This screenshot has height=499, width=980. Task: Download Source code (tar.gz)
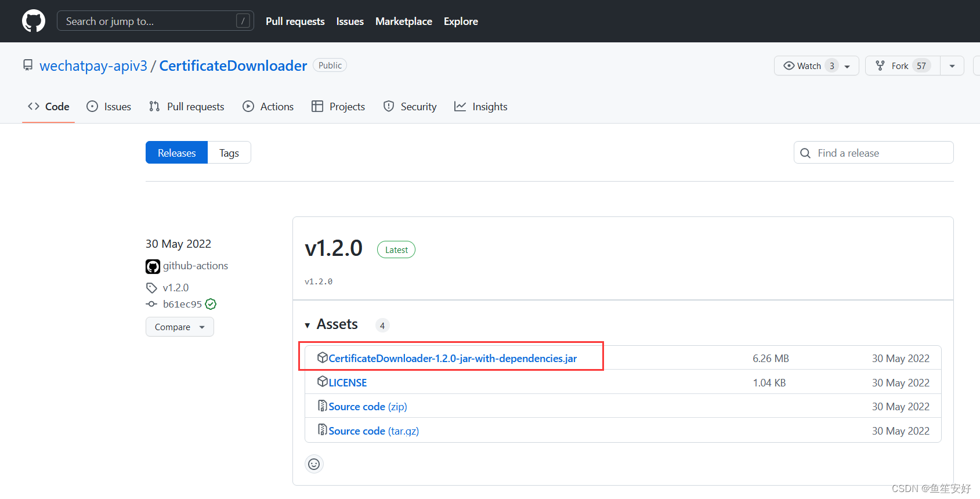click(374, 431)
